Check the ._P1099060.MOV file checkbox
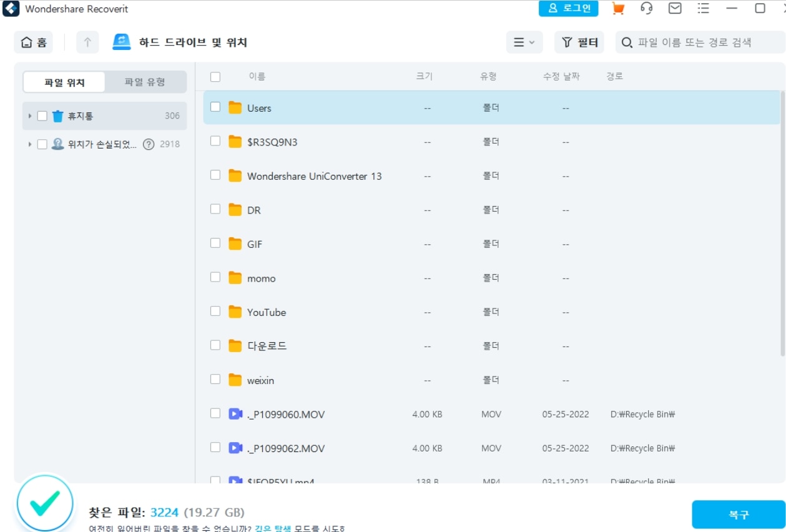This screenshot has width=786, height=532. pos(215,413)
